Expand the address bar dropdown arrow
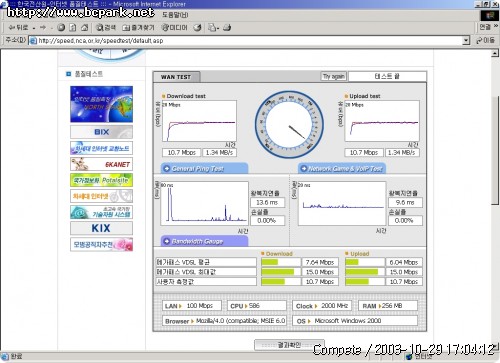This screenshot has width=500, height=363. pyautogui.click(x=466, y=41)
